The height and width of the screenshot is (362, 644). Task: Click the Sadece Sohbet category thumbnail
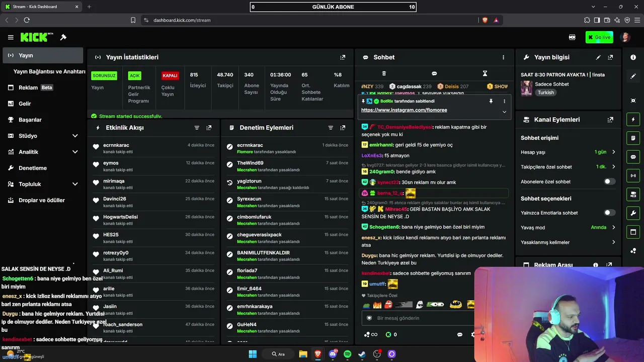pyautogui.click(x=526, y=88)
